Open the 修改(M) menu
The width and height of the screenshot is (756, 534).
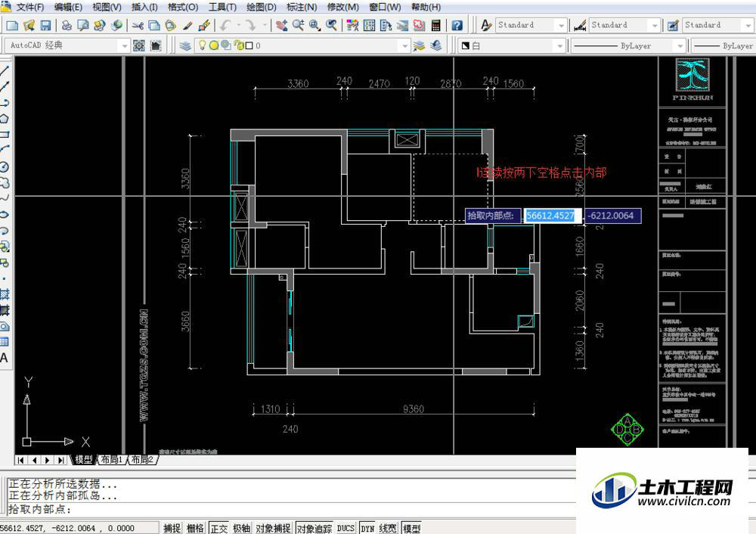pyautogui.click(x=342, y=8)
